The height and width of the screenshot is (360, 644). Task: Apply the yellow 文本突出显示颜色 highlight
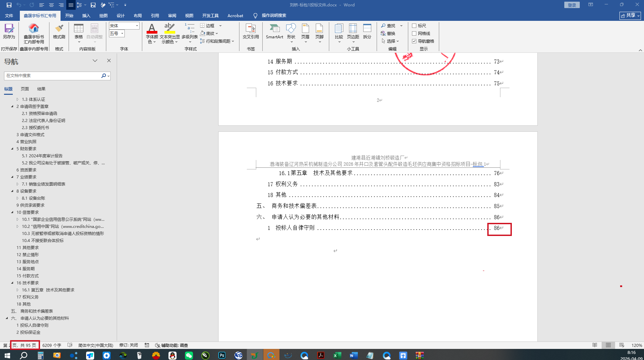(x=169, y=28)
